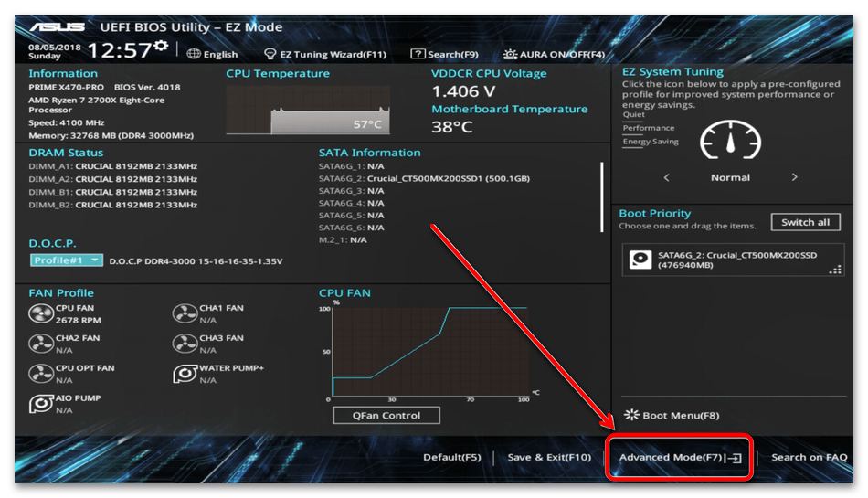Open Boot Menu(F8)
This screenshot has width=868, height=498.
681,415
